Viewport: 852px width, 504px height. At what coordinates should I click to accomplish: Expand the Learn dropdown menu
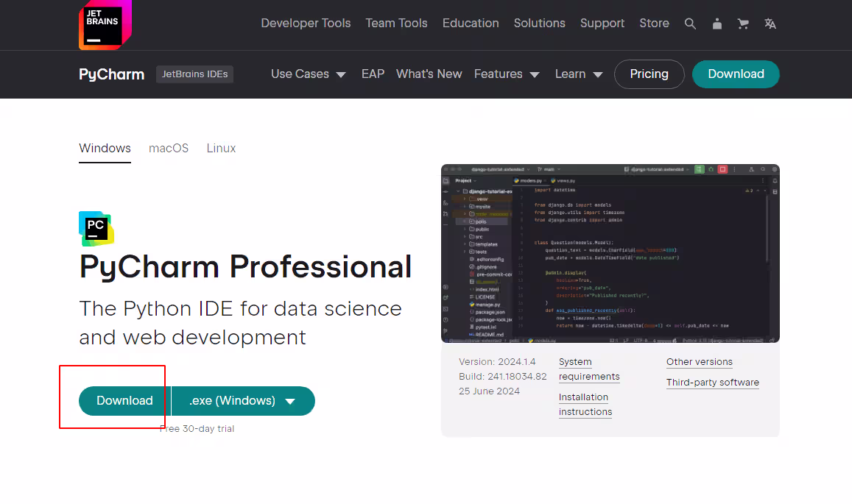pos(578,74)
